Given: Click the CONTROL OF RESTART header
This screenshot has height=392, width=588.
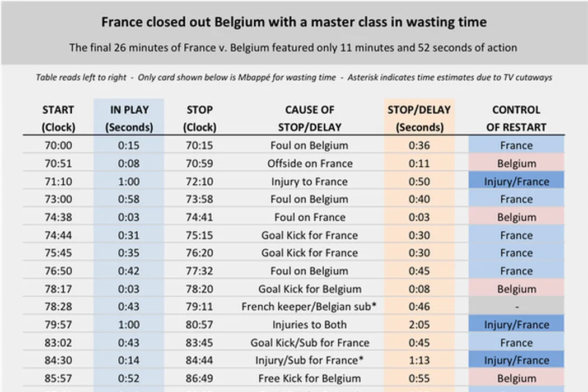Looking at the screenshot, I should [x=516, y=118].
